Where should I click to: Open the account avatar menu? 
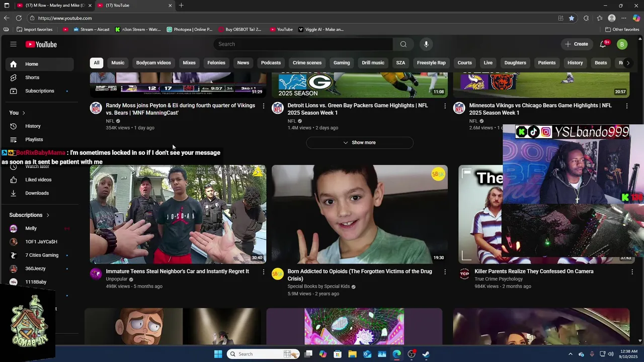coord(622,44)
